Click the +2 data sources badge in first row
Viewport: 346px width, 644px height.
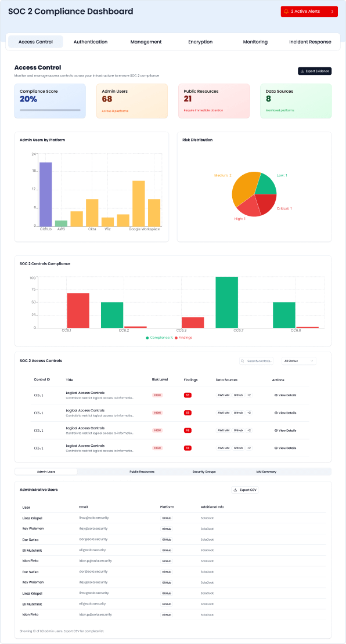[249, 395]
